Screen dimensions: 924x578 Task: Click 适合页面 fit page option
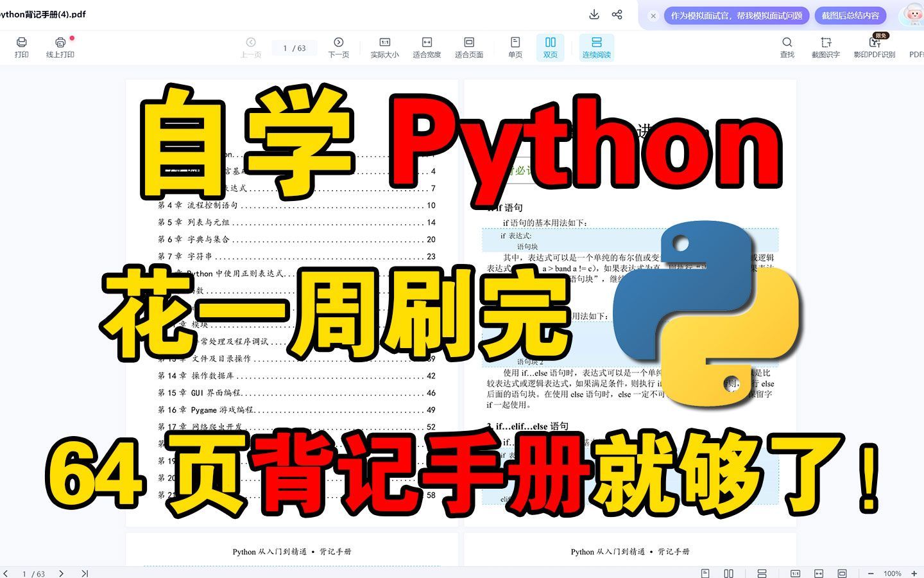pyautogui.click(x=468, y=47)
